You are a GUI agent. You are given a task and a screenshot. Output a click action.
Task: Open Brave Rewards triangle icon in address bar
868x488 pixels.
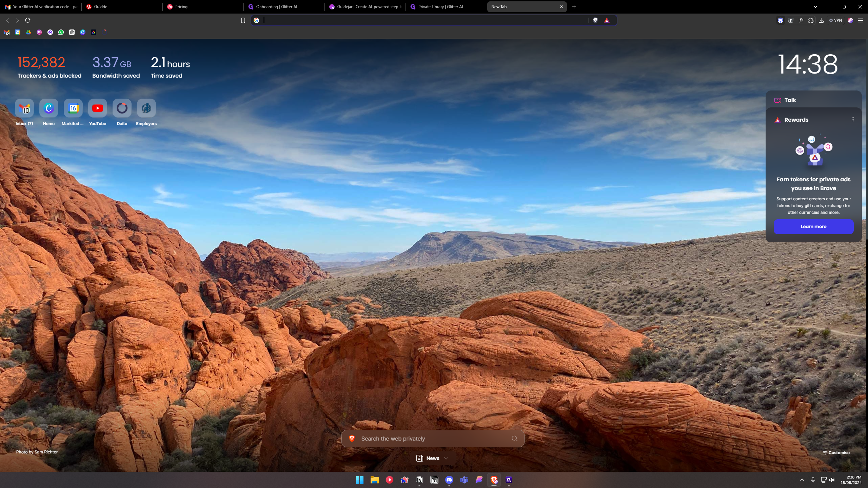click(x=607, y=20)
